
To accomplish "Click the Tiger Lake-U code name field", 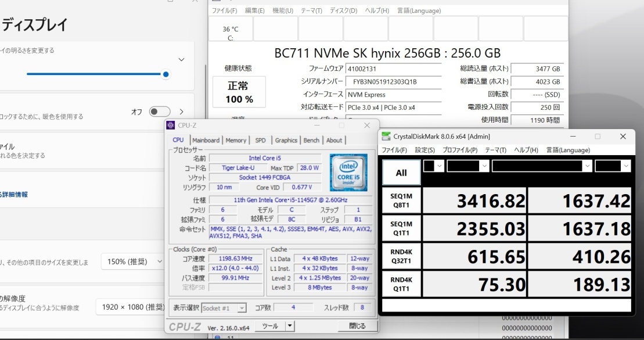I will tap(238, 168).
